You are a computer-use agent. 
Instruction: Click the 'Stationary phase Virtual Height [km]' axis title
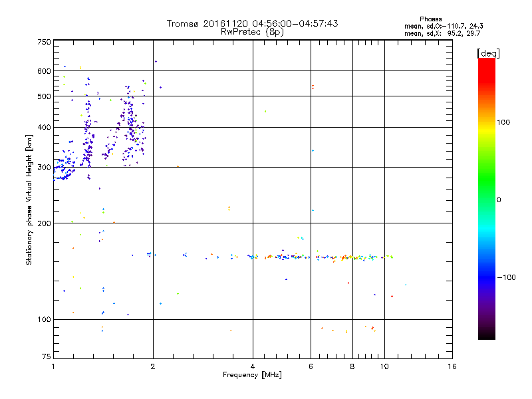(29, 199)
